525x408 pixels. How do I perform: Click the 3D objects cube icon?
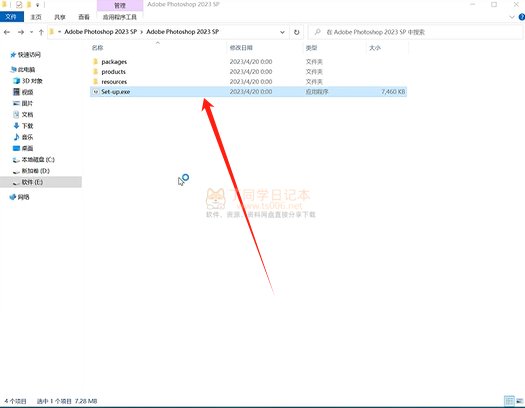[16, 81]
